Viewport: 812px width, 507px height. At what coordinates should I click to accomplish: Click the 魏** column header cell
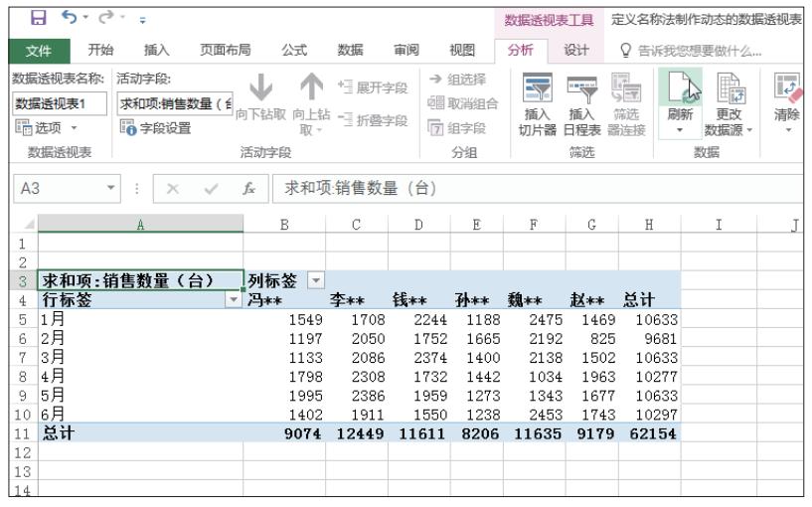coord(534,300)
